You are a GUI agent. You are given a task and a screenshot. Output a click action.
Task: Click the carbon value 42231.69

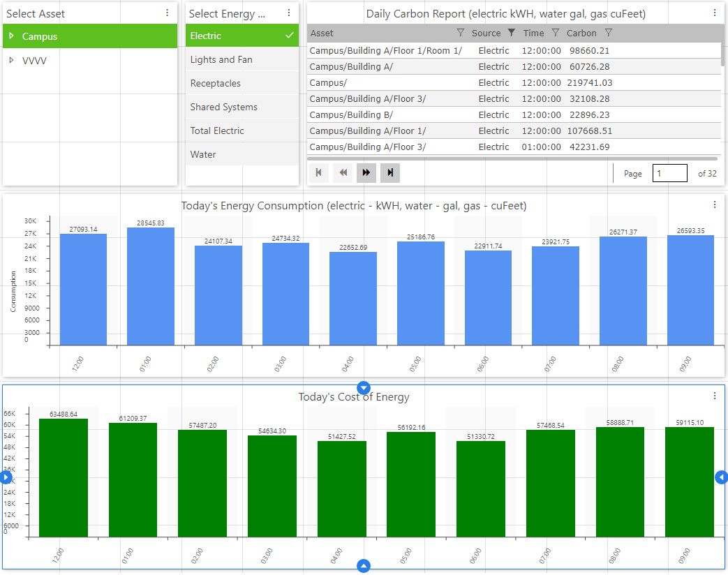click(590, 147)
